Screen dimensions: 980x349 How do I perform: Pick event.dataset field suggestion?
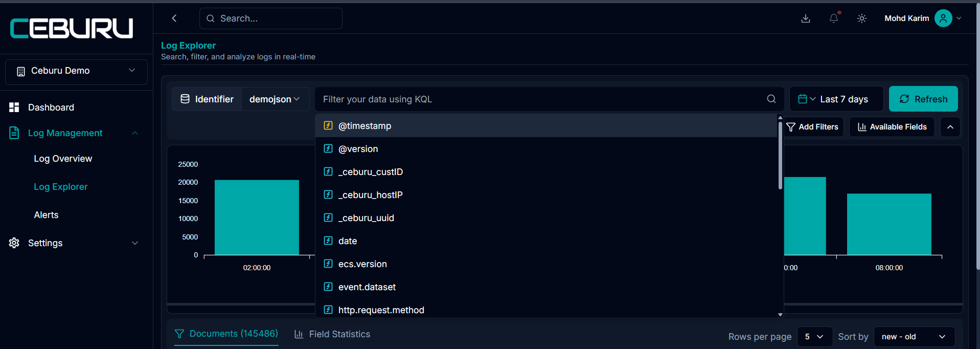click(x=546, y=287)
